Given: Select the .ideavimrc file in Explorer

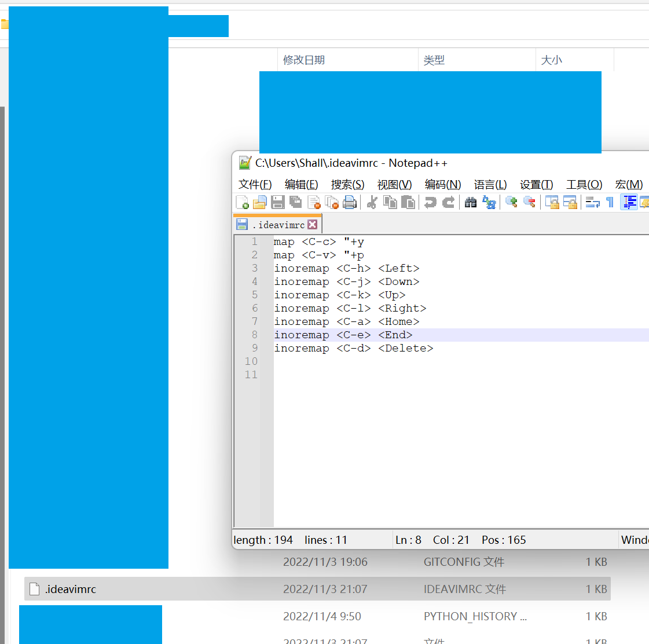Looking at the screenshot, I should (71, 589).
